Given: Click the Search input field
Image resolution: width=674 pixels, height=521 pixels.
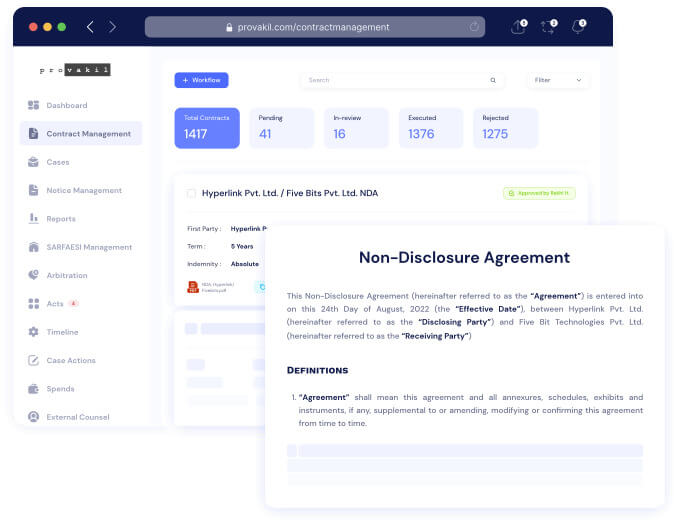Looking at the screenshot, I should coord(402,80).
